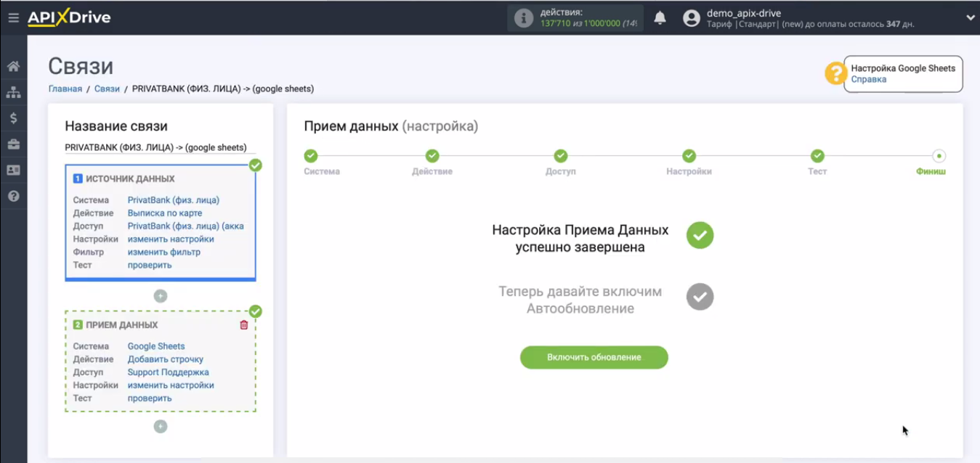This screenshot has width=980, height=463.
Task: Go to the Система step
Action: point(311,155)
